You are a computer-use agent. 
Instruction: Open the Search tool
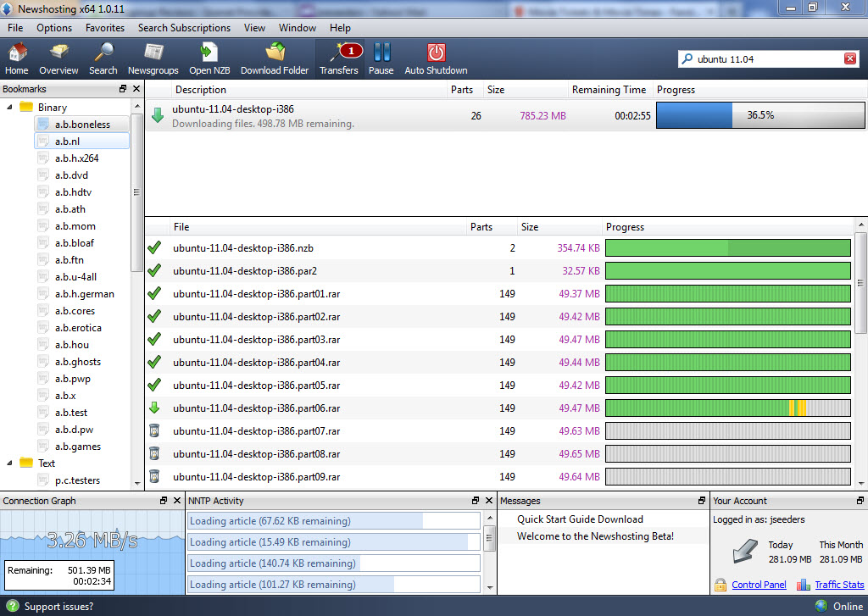click(x=103, y=58)
